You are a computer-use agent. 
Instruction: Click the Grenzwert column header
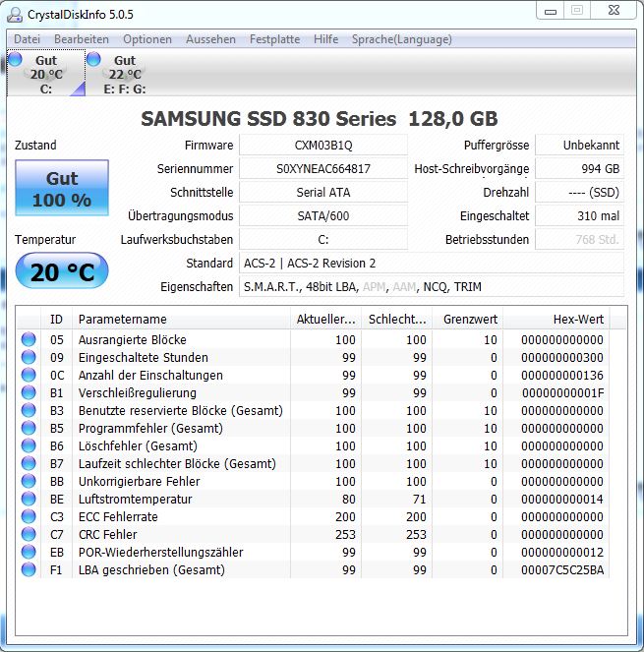click(x=468, y=319)
